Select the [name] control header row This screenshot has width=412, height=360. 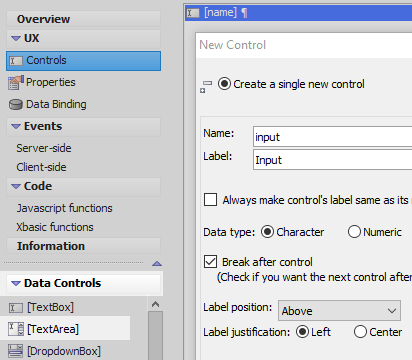point(299,13)
